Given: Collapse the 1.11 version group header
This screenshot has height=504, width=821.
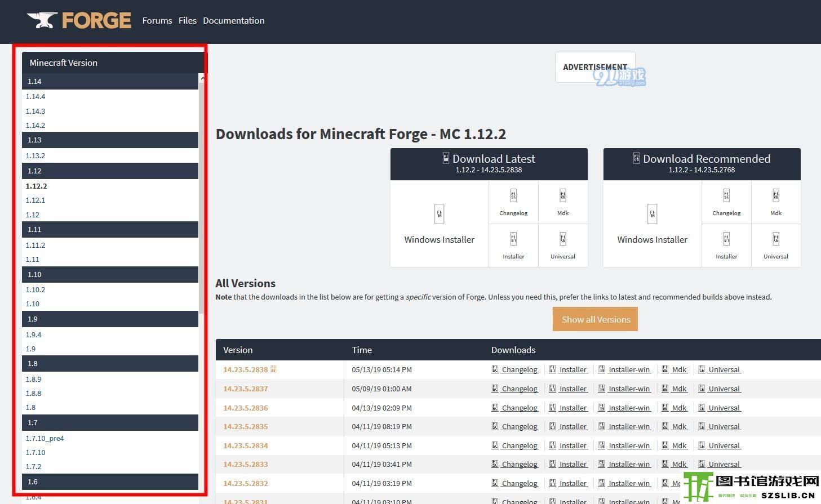Looking at the screenshot, I should tap(110, 229).
